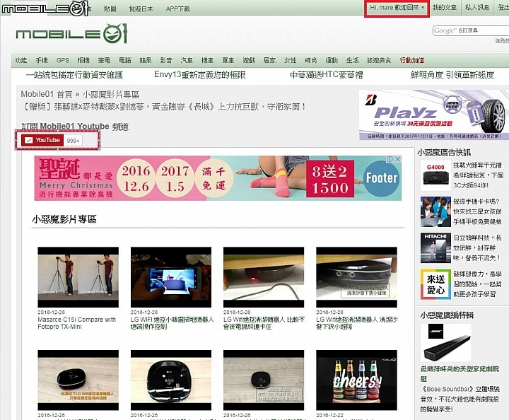This screenshot has width=509, height=420.
Task: Open the Footer Christmas socks banner ad
Action: click(x=218, y=178)
